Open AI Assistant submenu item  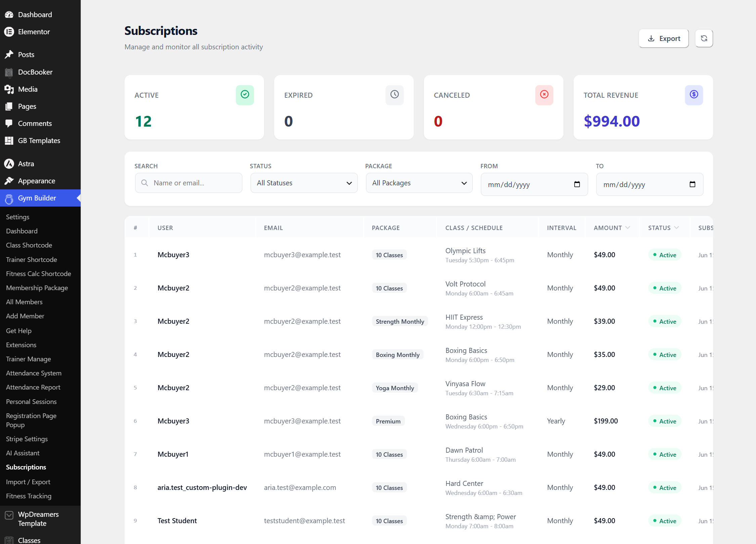click(x=23, y=453)
